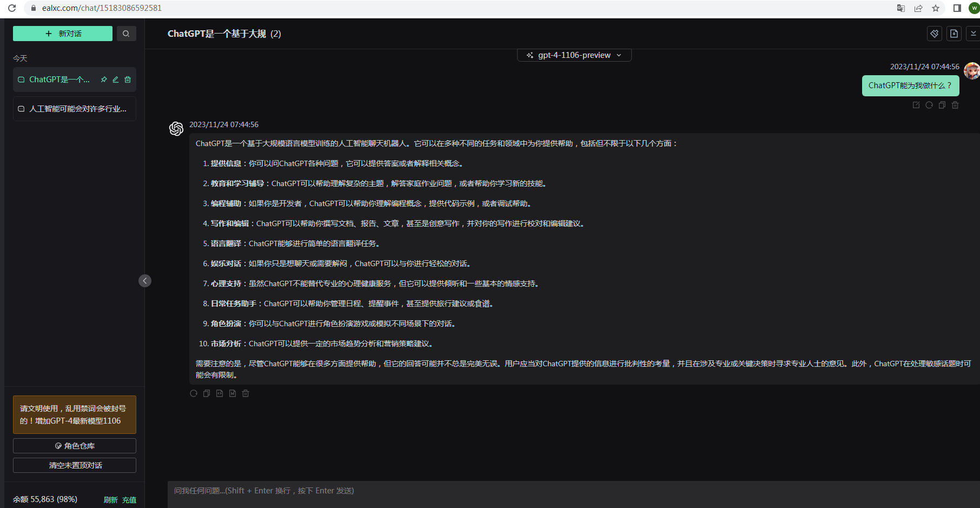Bookmark this page with the star icon

click(x=936, y=8)
